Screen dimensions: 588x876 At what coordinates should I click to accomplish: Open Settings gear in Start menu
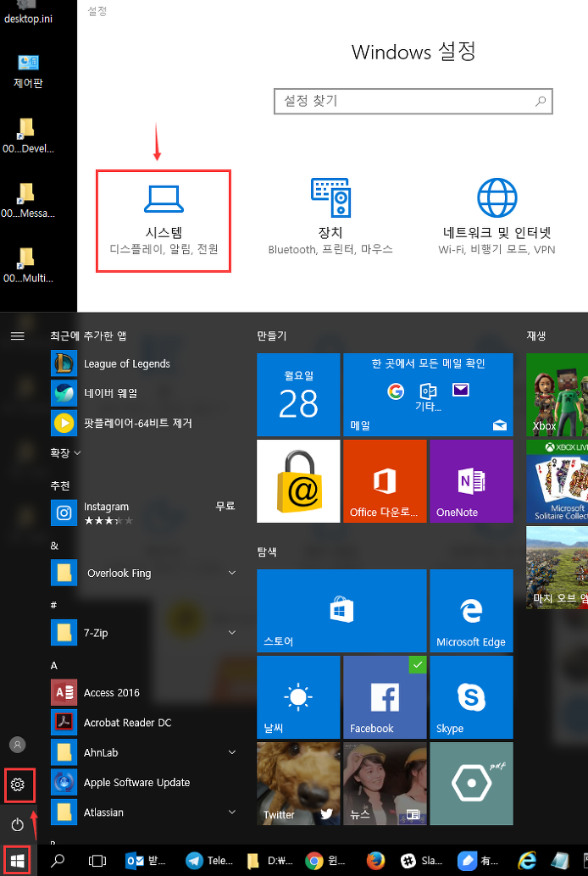18,785
